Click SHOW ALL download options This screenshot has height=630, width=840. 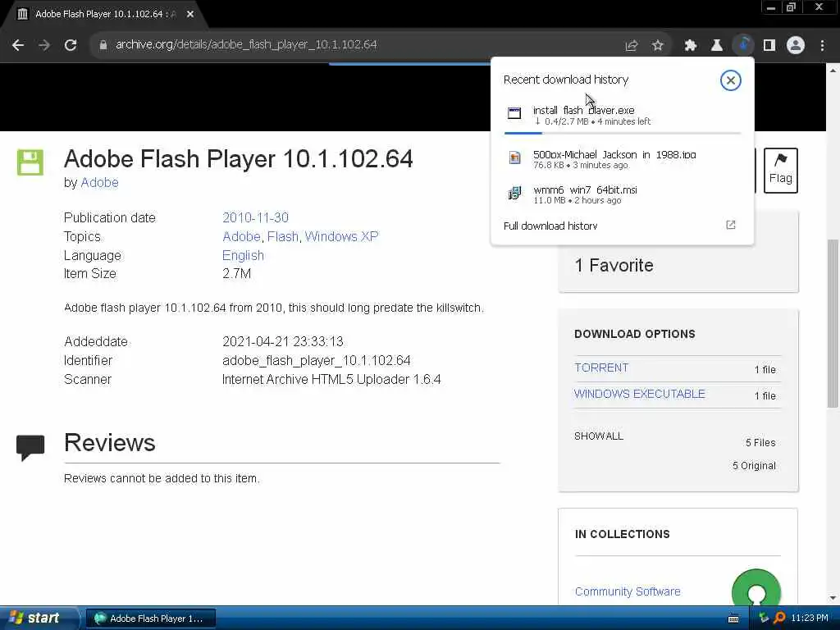[x=598, y=436]
